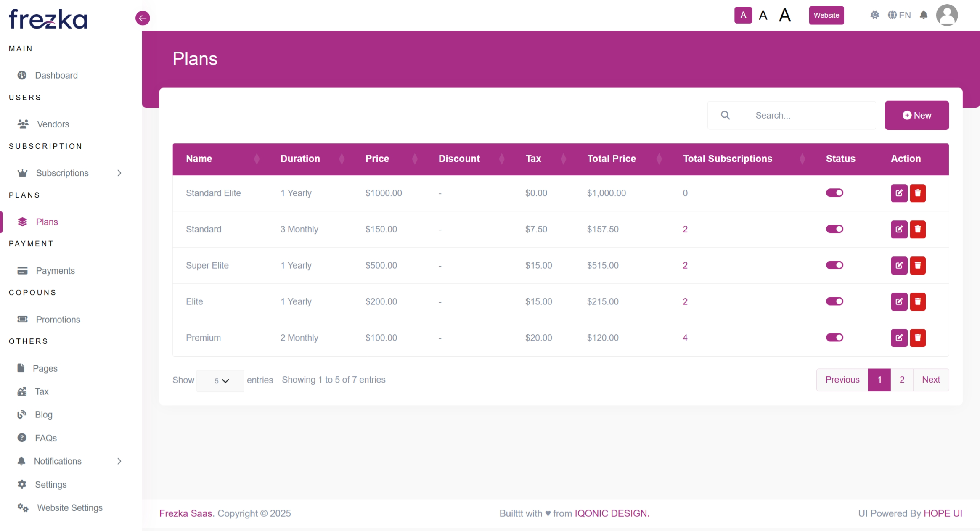Click the notification bell in top bar
Image resolution: width=980 pixels, height=531 pixels.
(x=923, y=16)
